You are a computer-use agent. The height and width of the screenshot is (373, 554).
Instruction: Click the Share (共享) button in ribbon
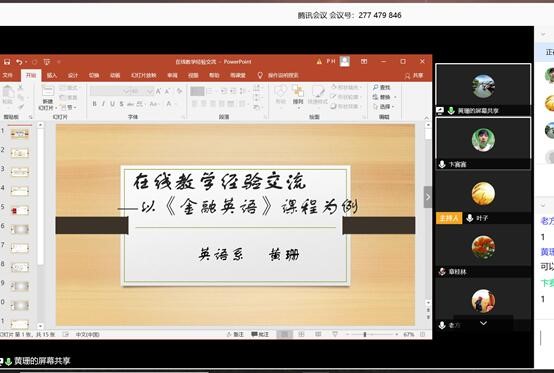pos(414,76)
